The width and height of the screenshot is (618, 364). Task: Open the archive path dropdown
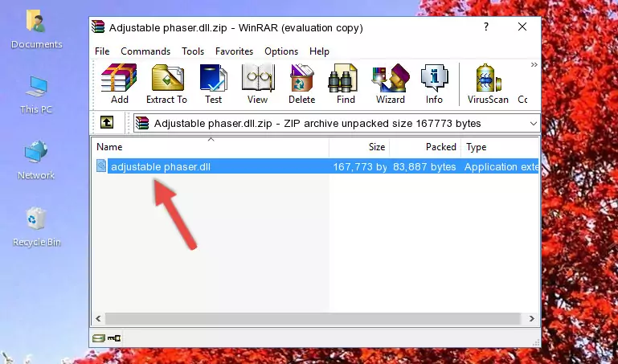pyautogui.click(x=534, y=123)
